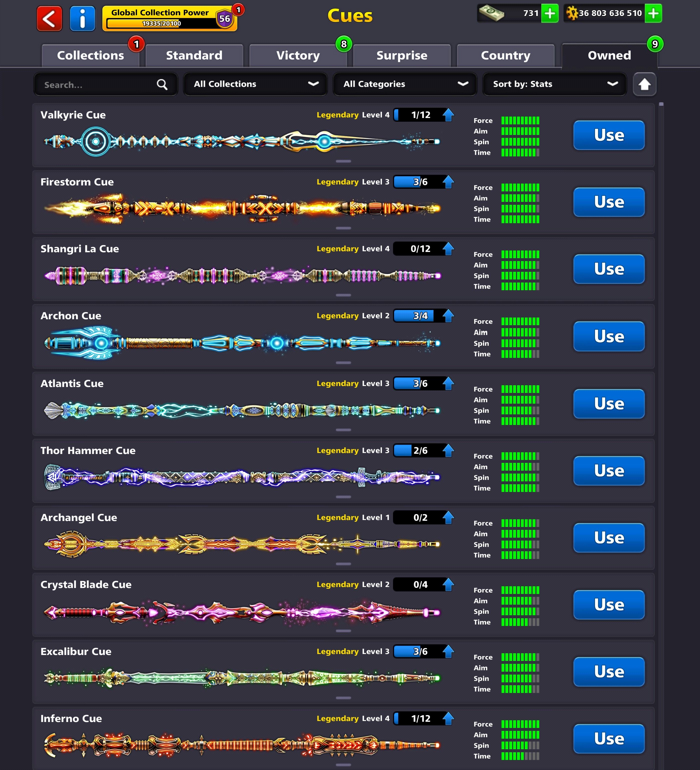Use the Thor Hammer Cue
Image resolution: width=700 pixels, height=770 pixels.
click(x=609, y=470)
